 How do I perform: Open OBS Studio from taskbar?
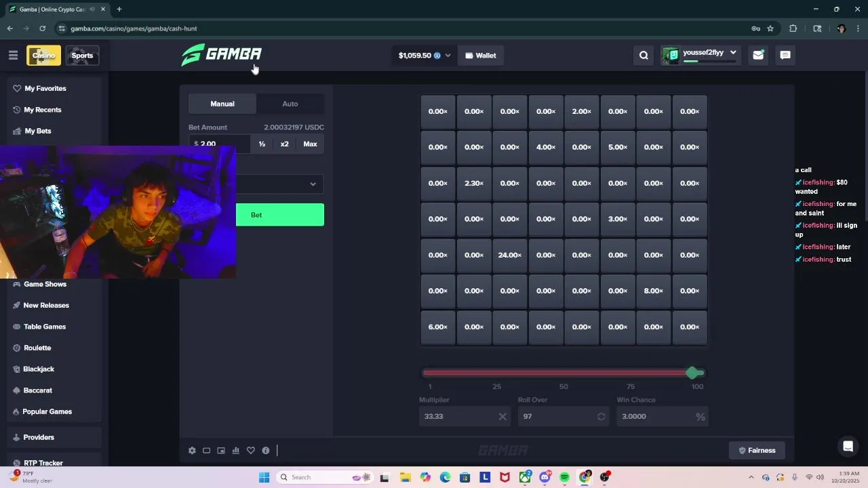tap(604, 477)
